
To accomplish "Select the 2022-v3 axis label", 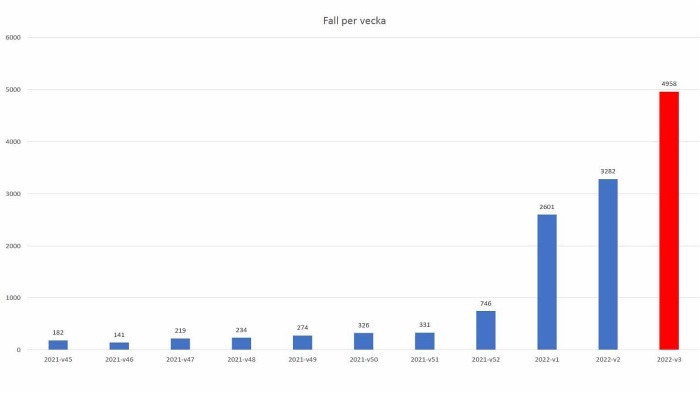I will [x=669, y=360].
